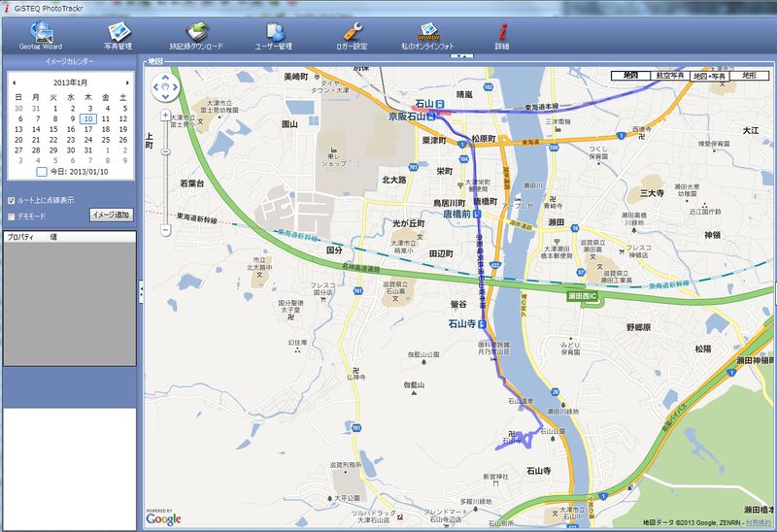Click the 園山 label on the map
777x532 pixels.
point(289,124)
